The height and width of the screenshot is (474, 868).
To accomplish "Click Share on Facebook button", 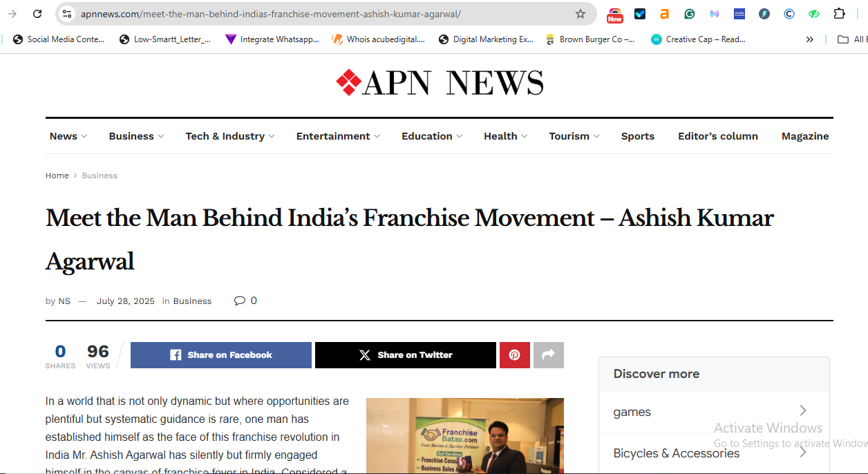I will [x=220, y=354].
